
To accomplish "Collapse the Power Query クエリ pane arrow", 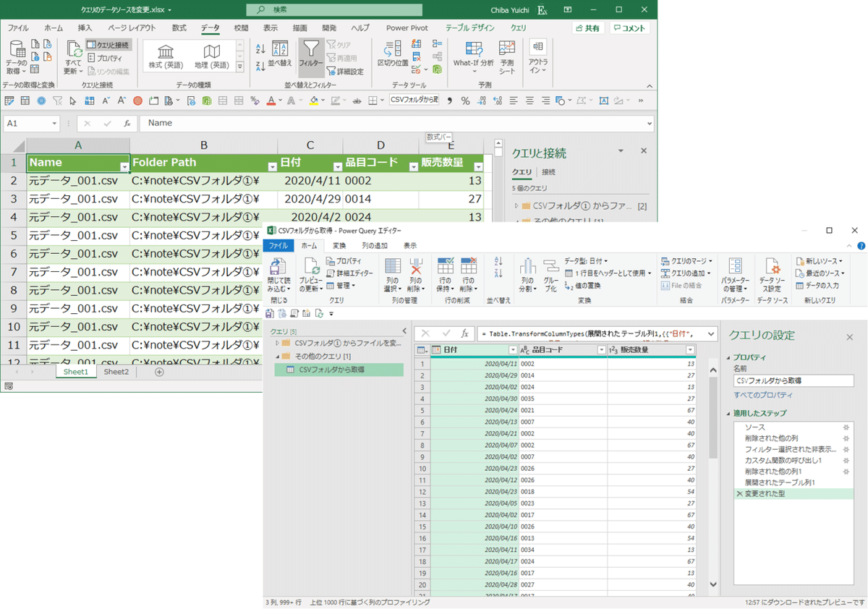I will pyautogui.click(x=404, y=331).
